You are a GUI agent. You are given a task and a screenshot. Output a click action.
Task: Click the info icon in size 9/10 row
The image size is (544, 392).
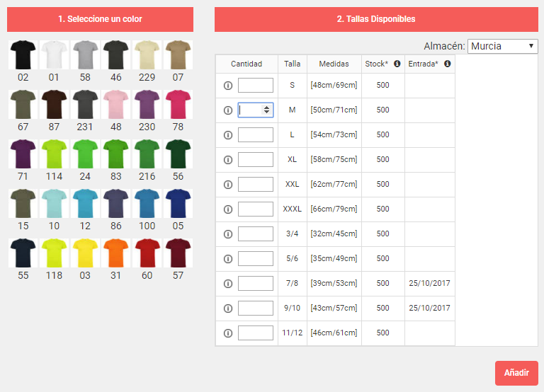point(228,309)
